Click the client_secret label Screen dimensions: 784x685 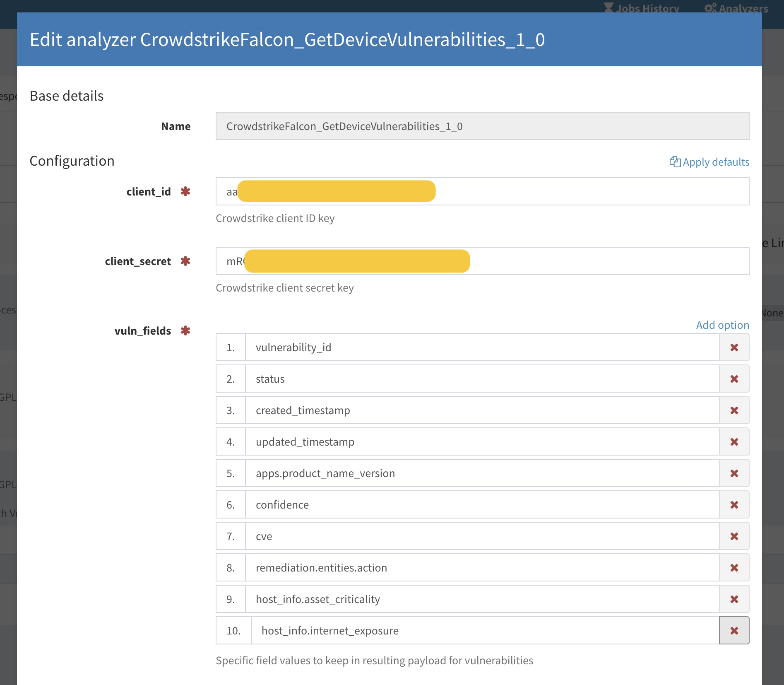138,261
